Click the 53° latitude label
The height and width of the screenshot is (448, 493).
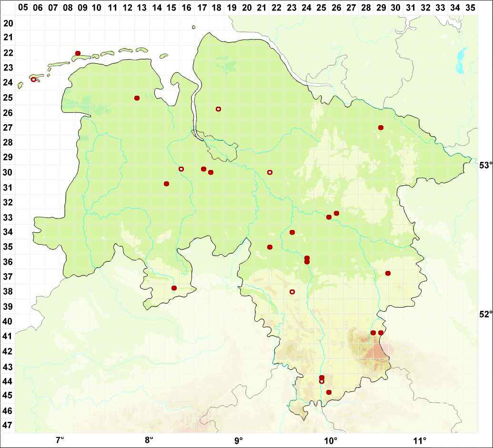pos(485,166)
